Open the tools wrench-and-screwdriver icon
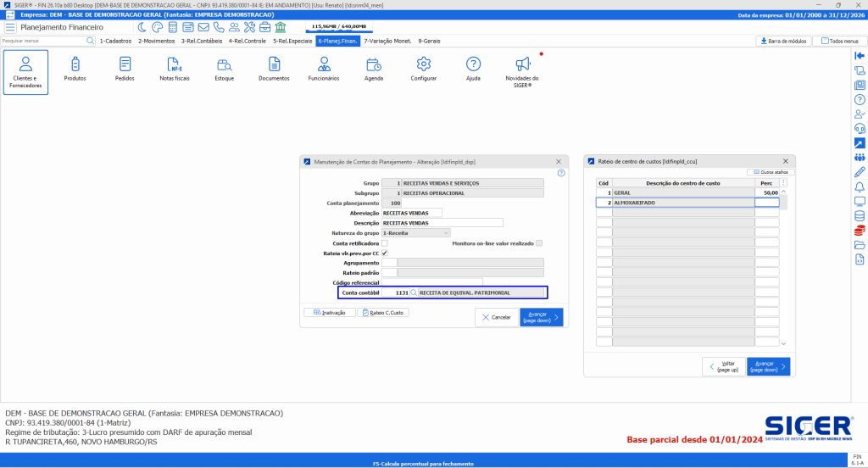 (x=250, y=27)
